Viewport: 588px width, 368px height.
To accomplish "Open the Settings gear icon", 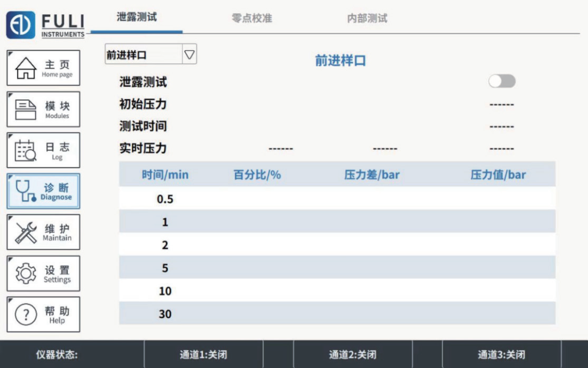I will (x=26, y=273).
